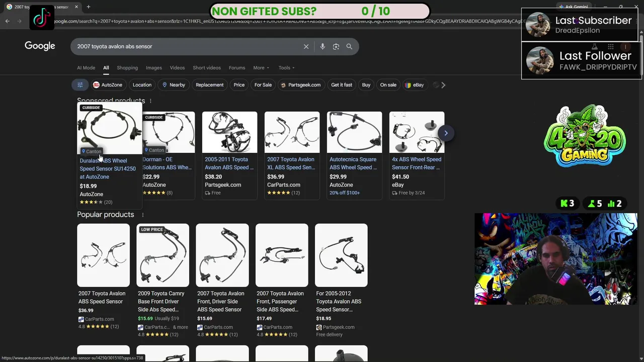Open Partsgeek $38.20 sensor image
The image size is (644, 362).
(x=229, y=132)
